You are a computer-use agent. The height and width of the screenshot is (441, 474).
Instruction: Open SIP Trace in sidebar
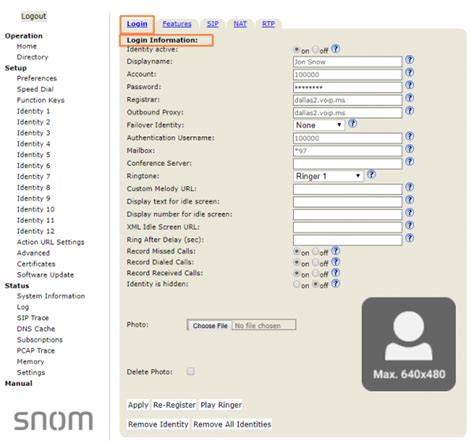(x=33, y=318)
